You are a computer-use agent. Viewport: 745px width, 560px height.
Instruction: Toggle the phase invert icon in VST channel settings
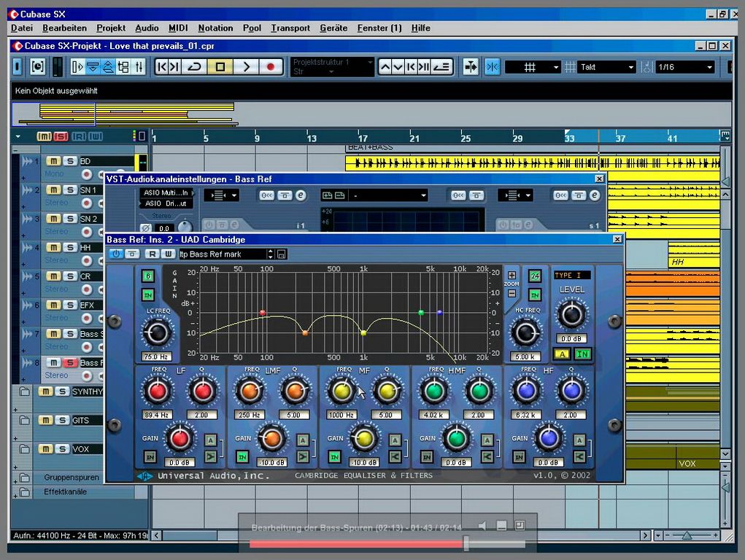pos(146,228)
